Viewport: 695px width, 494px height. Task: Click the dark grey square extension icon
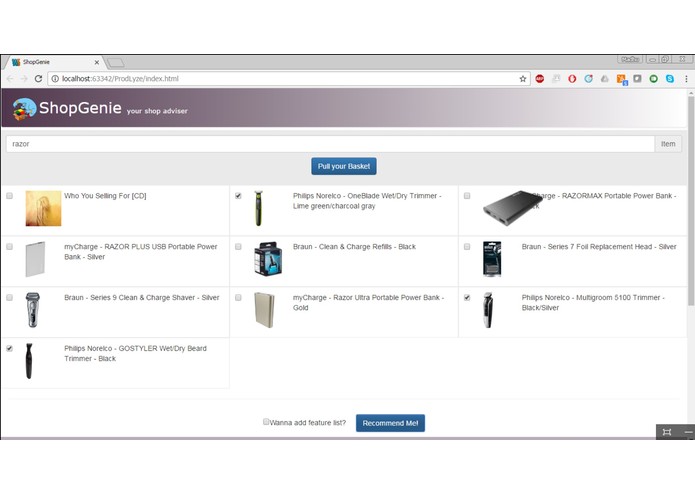[637, 79]
